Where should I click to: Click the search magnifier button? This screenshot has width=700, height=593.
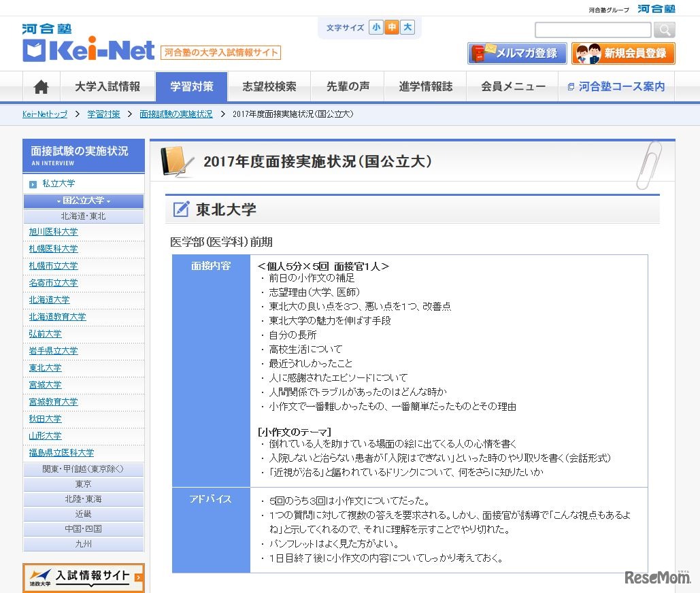664,30
